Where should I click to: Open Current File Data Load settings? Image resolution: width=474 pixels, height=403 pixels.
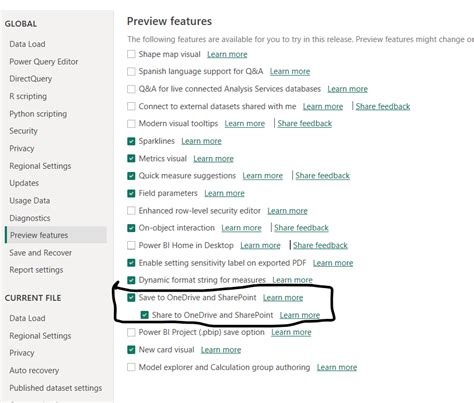[27, 318]
